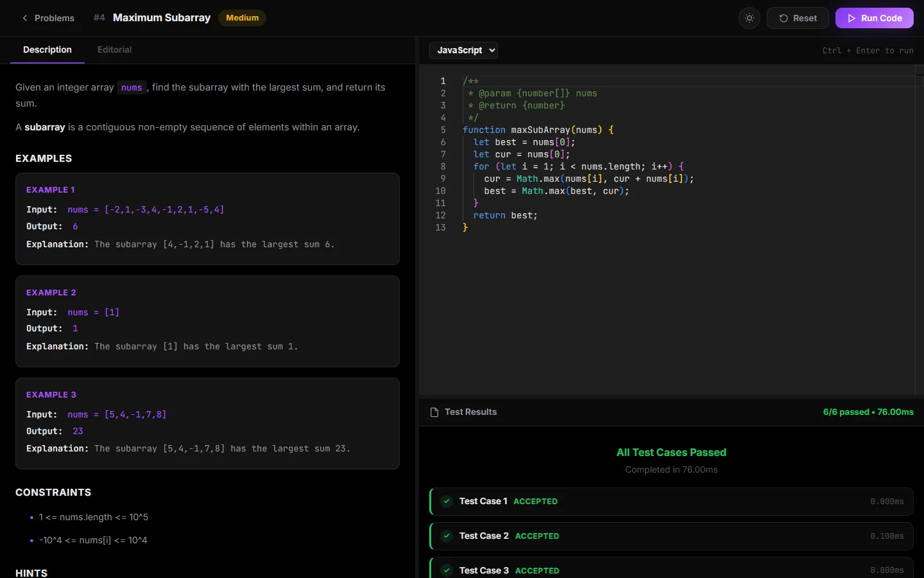This screenshot has height=578, width=924.
Task: Click the 'Ctrl + Enter to run' hint
Action: 868,51
